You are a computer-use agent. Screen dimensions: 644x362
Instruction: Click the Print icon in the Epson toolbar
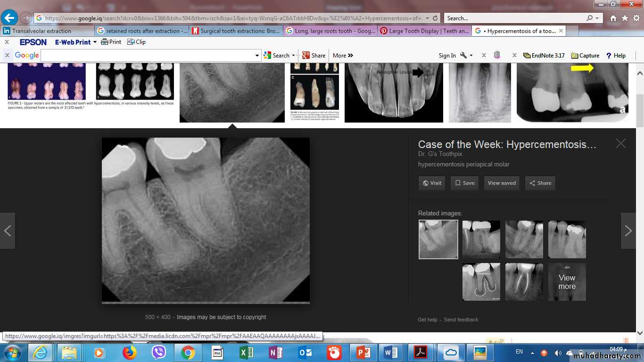pos(111,42)
